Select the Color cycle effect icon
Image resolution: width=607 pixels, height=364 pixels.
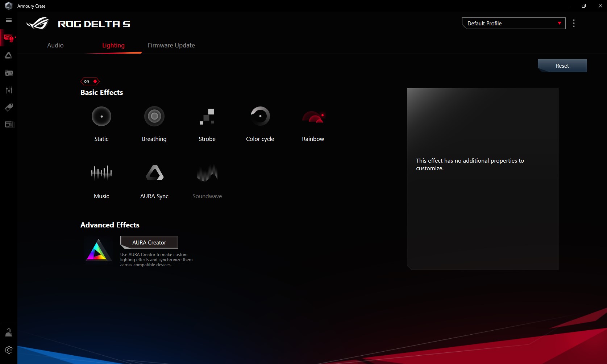(x=260, y=116)
